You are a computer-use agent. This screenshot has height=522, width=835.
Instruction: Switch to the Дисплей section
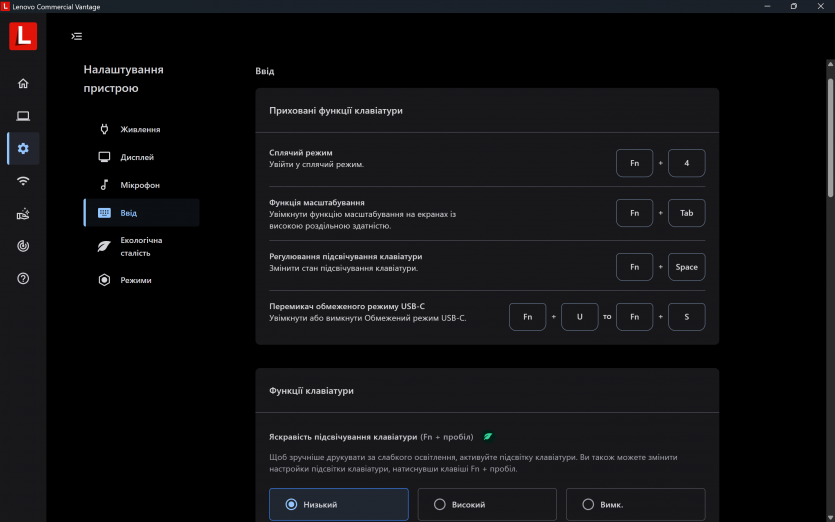click(137, 157)
